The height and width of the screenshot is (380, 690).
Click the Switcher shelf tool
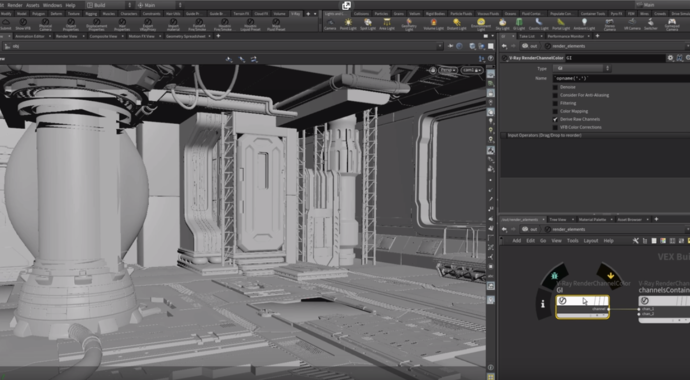click(x=650, y=24)
